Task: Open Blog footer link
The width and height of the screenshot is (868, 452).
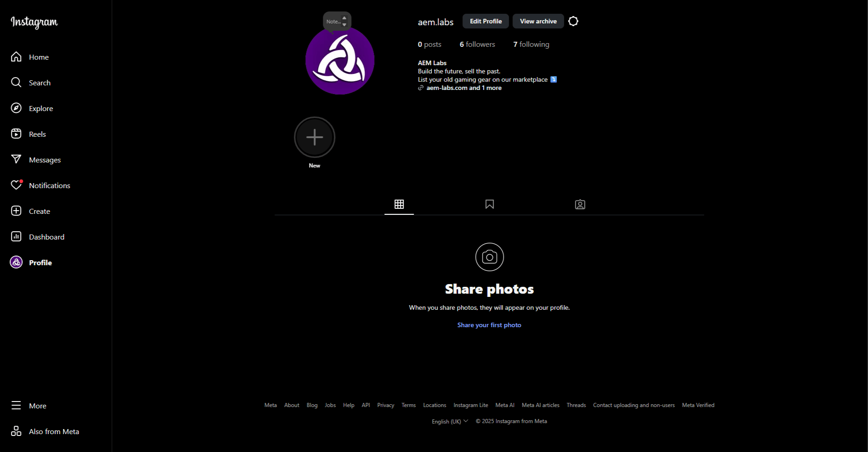Action: pyautogui.click(x=312, y=405)
